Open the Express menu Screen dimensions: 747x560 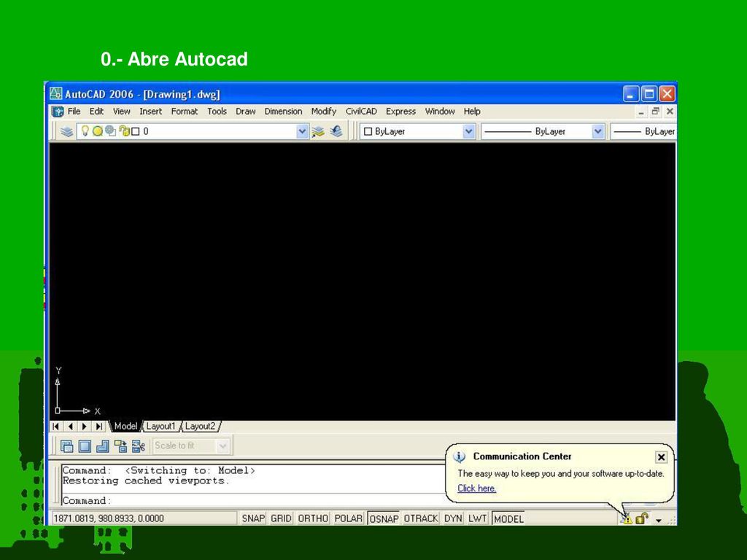coord(400,112)
